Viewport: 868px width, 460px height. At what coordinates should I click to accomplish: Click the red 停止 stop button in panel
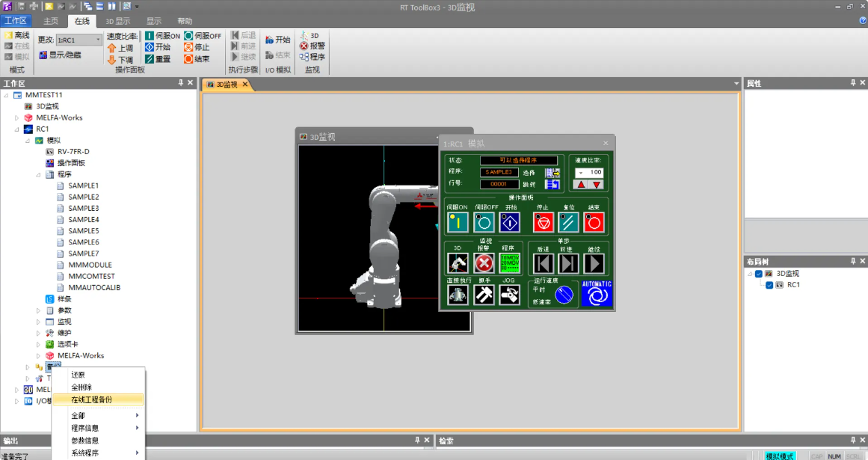(544, 222)
